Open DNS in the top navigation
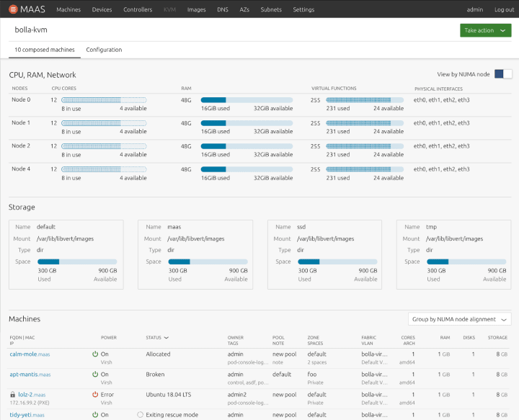 (223, 9)
